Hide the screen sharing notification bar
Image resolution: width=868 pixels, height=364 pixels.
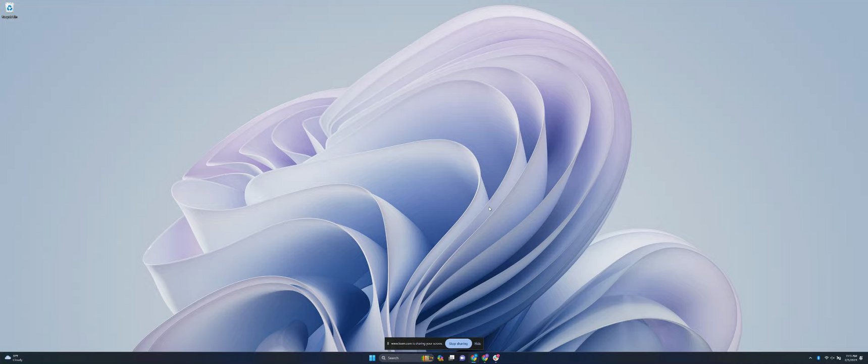pyautogui.click(x=478, y=344)
